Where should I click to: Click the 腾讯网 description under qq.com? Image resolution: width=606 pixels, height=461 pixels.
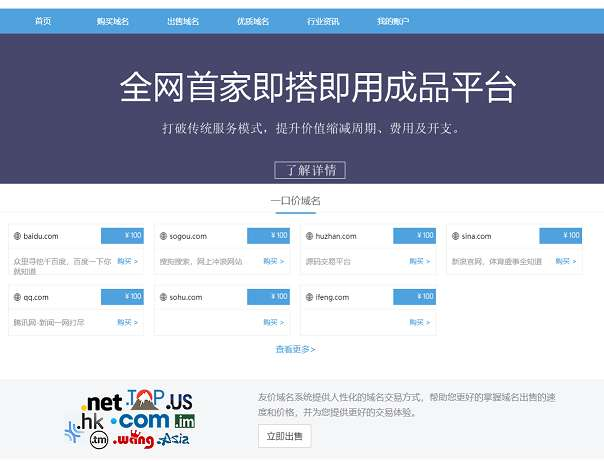[x=49, y=322]
